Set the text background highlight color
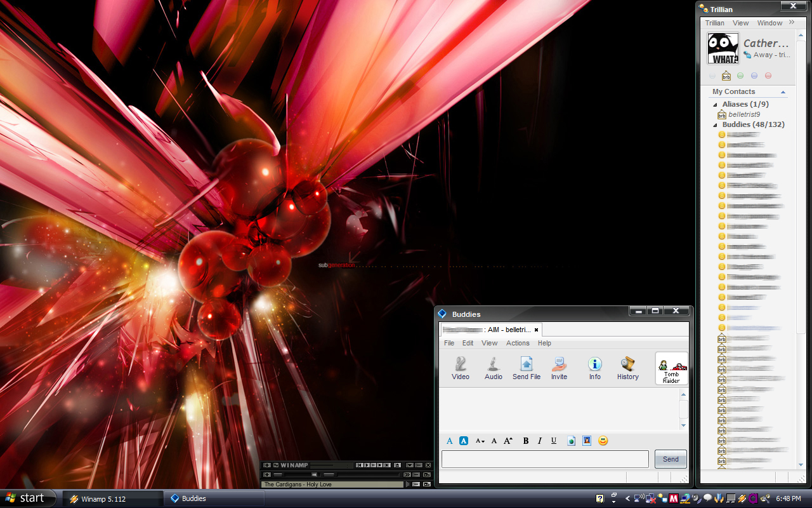The height and width of the screenshot is (508, 812). coord(464,441)
